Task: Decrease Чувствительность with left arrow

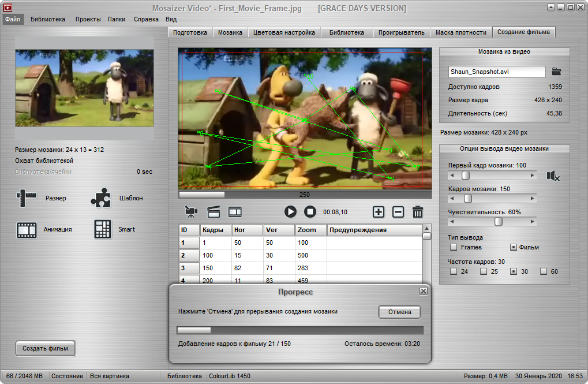Action: tap(452, 222)
